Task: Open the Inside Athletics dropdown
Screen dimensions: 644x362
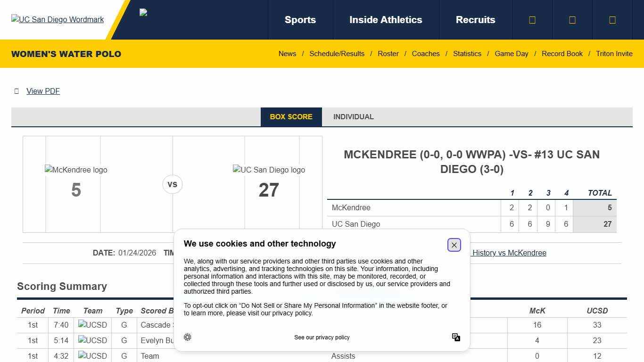Action: coord(386,20)
